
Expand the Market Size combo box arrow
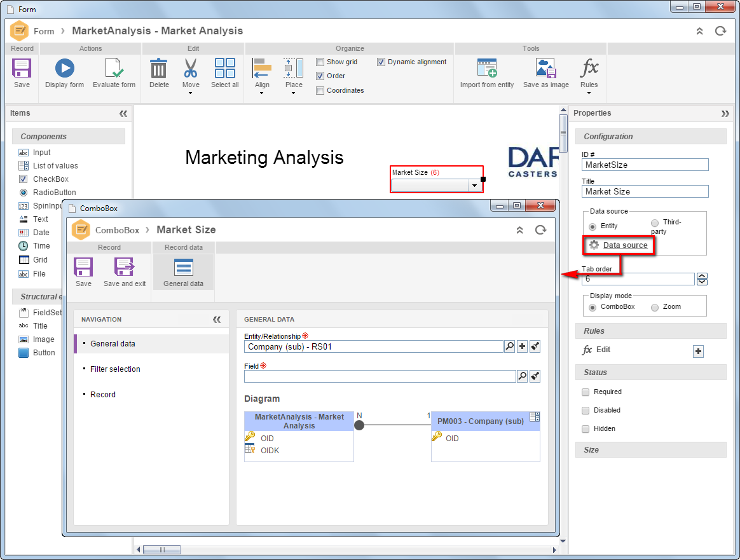click(x=474, y=186)
